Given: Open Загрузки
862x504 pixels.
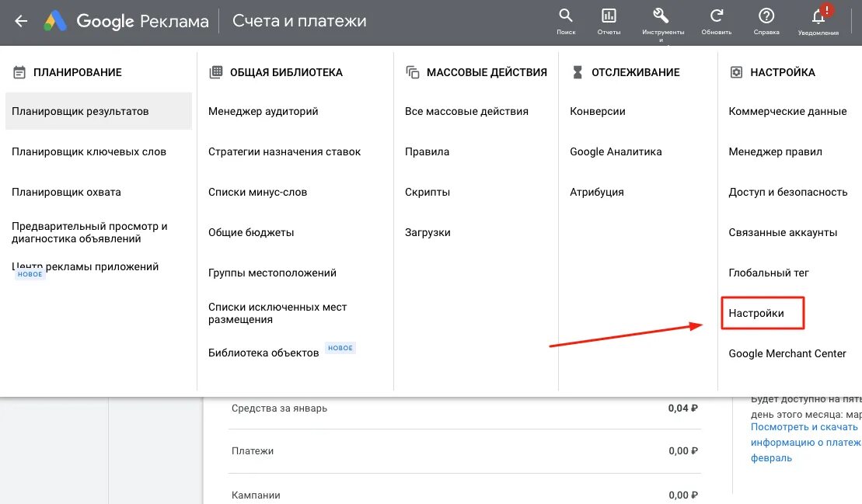Looking at the screenshot, I should pyautogui.click(x=428, y=233).
